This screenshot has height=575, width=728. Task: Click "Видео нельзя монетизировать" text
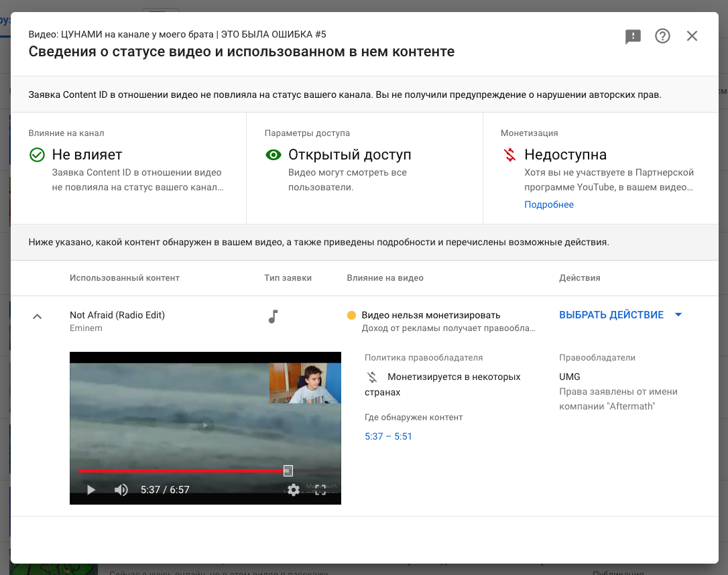click(x=431, y=315)
